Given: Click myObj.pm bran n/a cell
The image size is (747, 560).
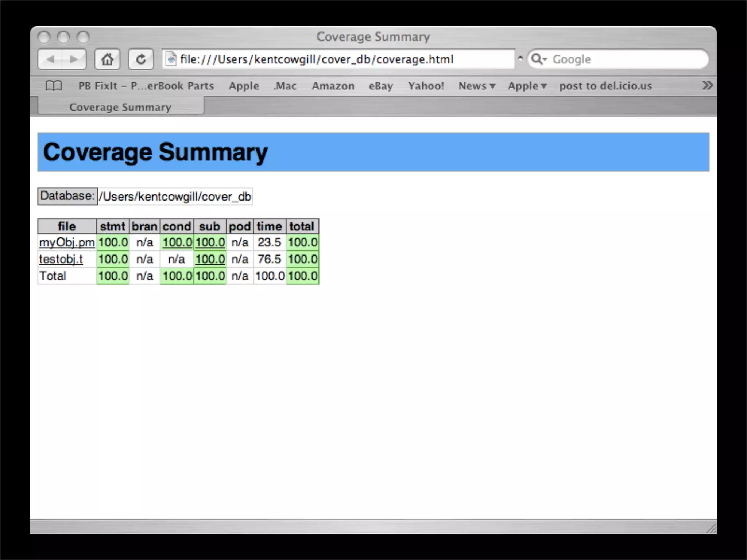Looking at the screenshot, I should [x=144, y=242].
